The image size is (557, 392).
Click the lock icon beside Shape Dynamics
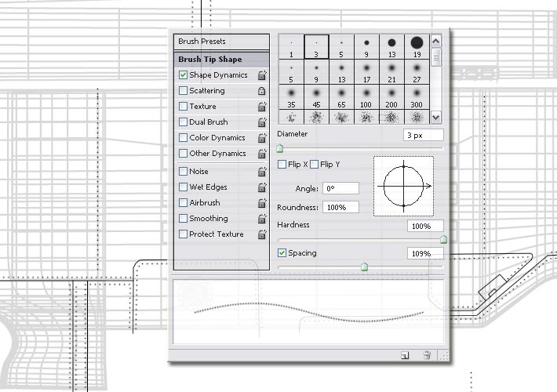[262, 75]
